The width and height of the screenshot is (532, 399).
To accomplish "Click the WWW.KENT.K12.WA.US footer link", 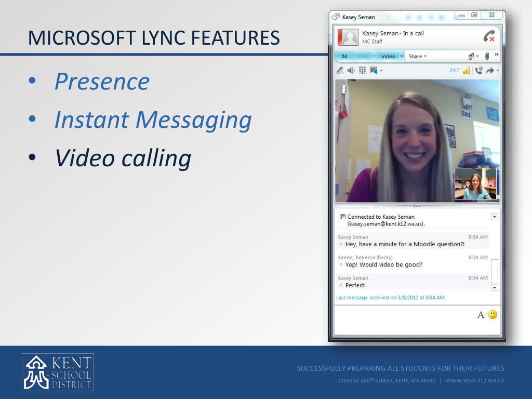I will coord(475,381).
